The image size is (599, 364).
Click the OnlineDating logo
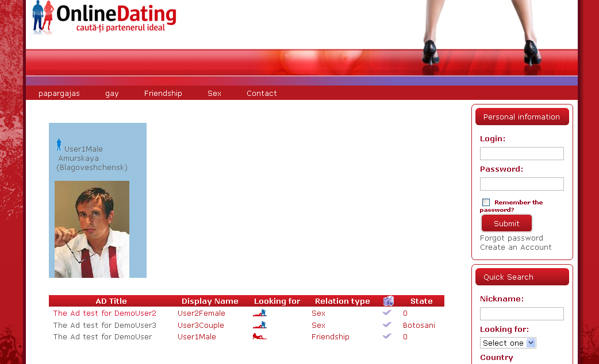click(x=104, y=17)
